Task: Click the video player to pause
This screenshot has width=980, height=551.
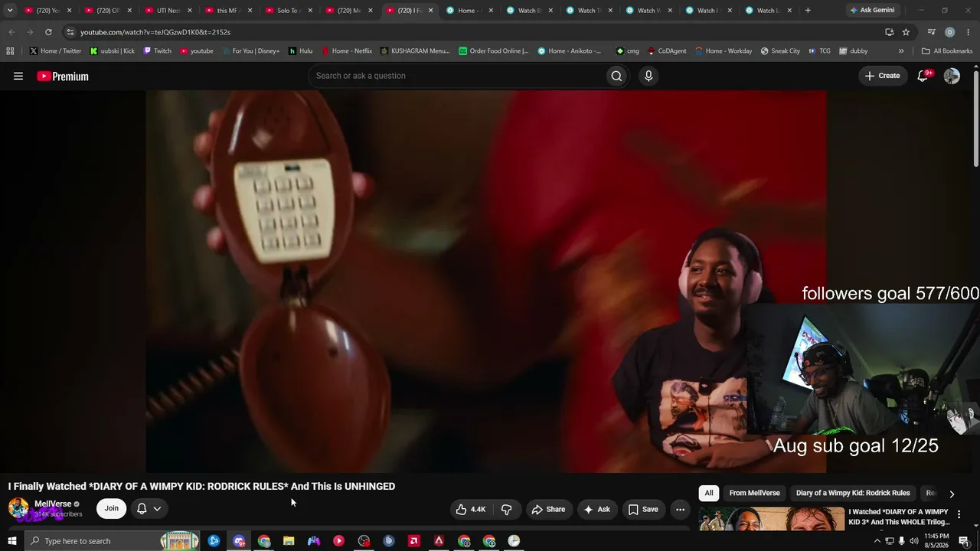Action: click(x=486, y=282)
